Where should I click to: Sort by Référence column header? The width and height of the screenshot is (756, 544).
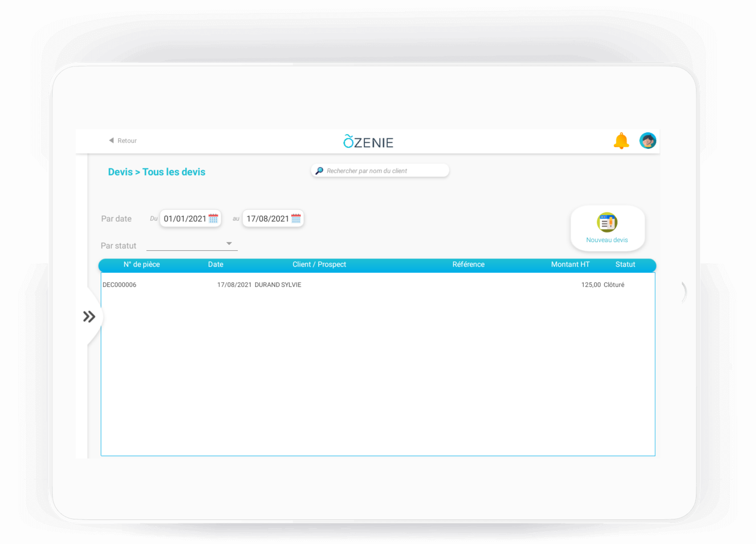[x=468, y=265]
